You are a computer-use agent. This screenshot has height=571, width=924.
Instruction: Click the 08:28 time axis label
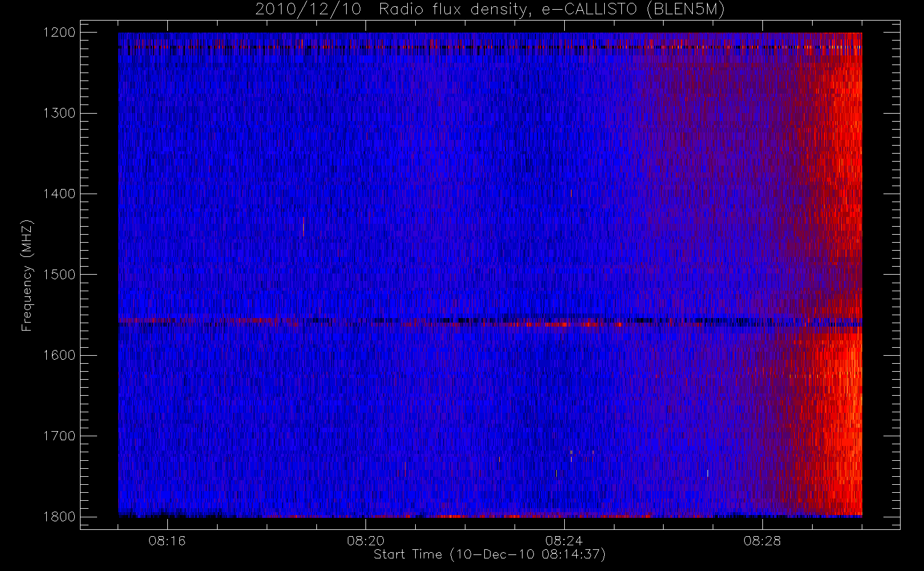762,541
